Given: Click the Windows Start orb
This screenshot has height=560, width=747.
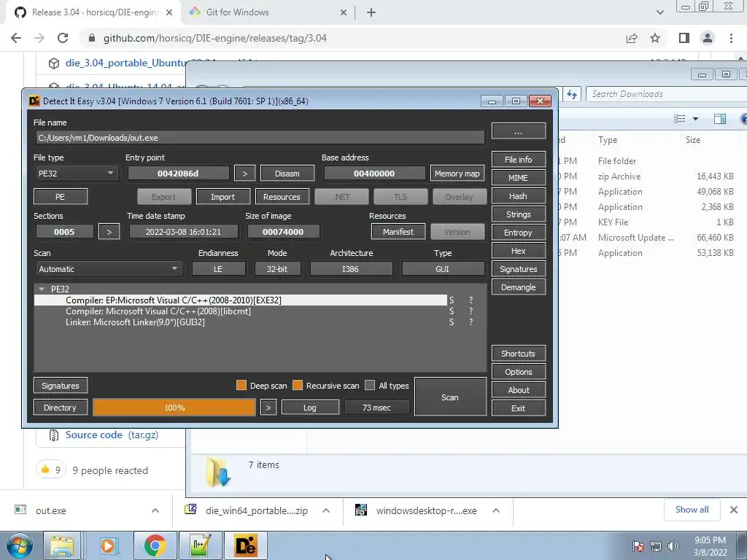Looking at the screenshot, I should point(19,545).
